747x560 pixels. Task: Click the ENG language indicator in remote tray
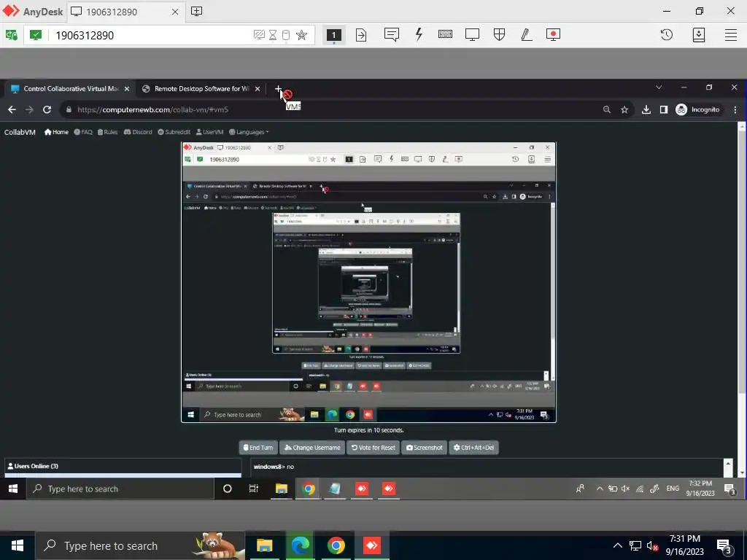[x=673, y=489]
